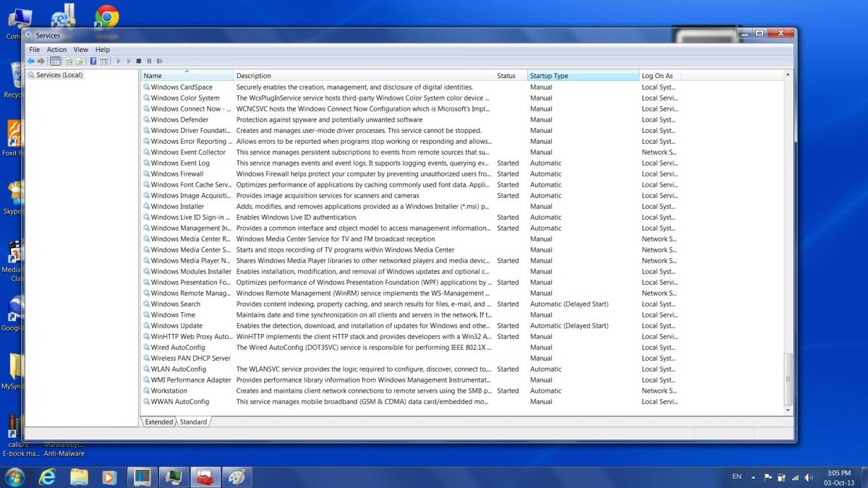Select the WLAN AutoConfig service
The height and width of the screenshot is (488, 868).
pos(178,369)
